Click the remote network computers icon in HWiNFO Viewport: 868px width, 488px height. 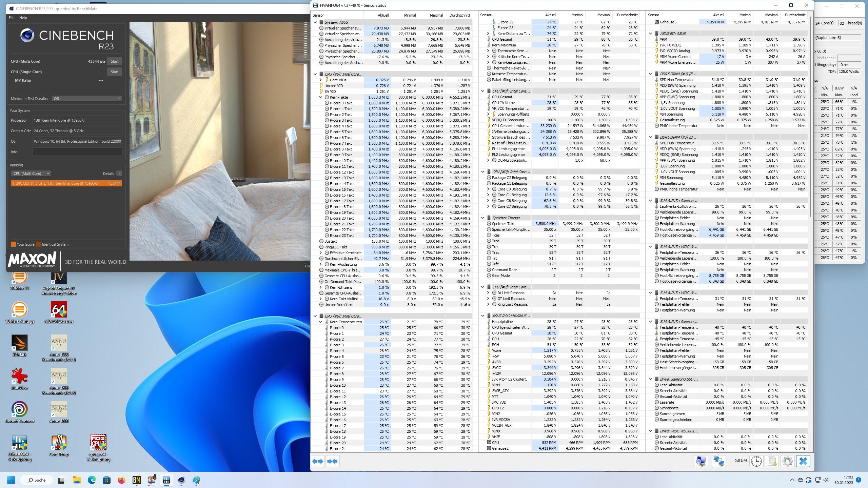(x=718, y=461)
